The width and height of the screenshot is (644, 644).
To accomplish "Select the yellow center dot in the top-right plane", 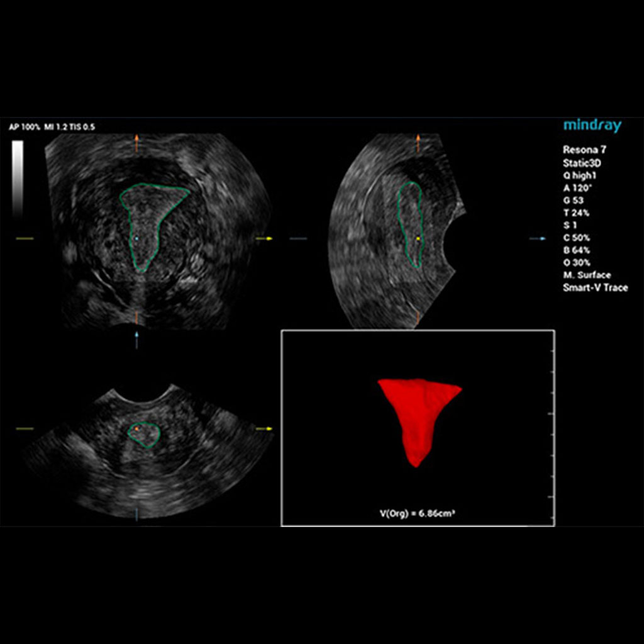I will [418, 239].
